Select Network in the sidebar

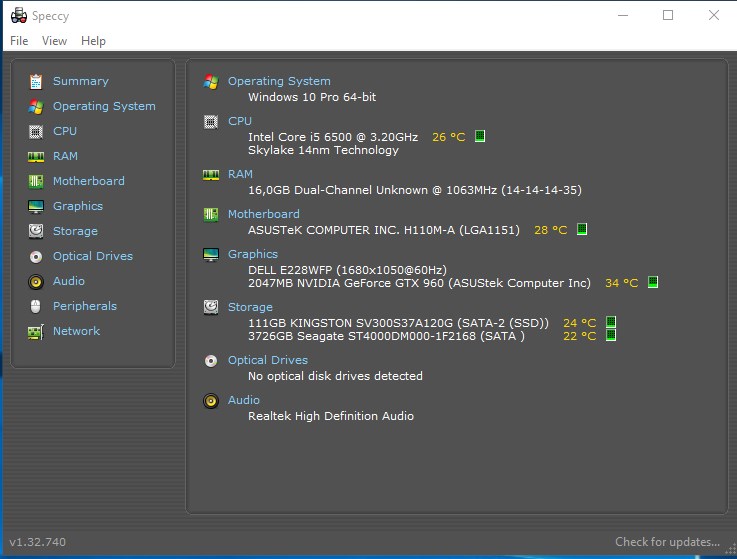[x=76, y=331]
